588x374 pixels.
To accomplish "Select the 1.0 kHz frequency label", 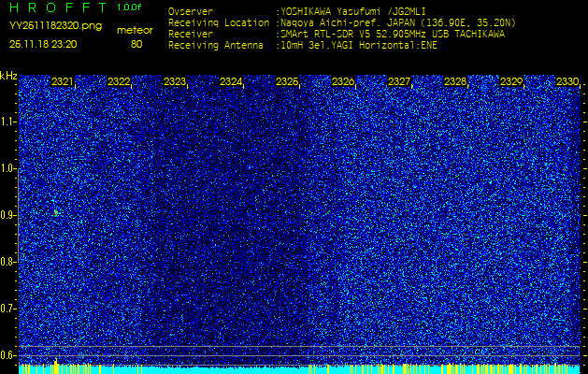I will point(8,168).
